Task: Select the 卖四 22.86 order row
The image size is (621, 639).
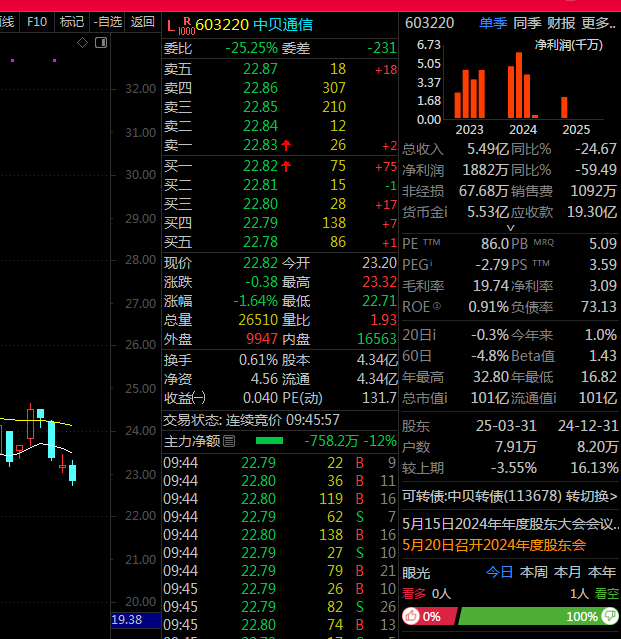Action: 280,88
